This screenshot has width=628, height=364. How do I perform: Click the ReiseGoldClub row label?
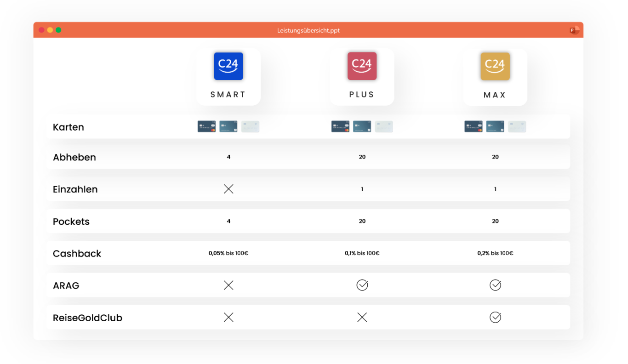(x=87, y=318)
